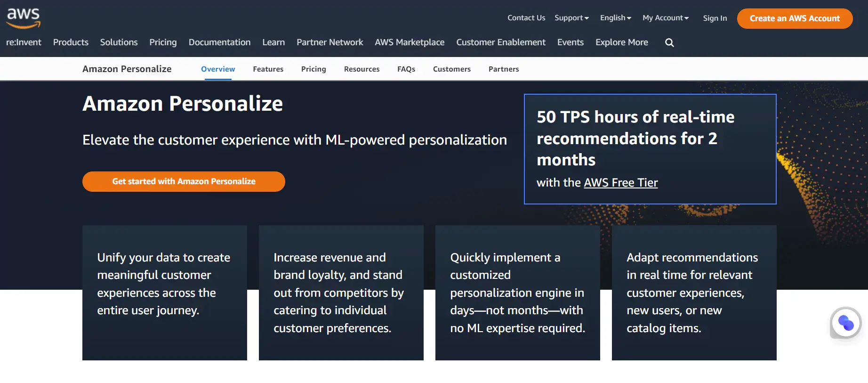Expand the Support dropdown
Screen dimensions: 868x383
click(571, 18)
